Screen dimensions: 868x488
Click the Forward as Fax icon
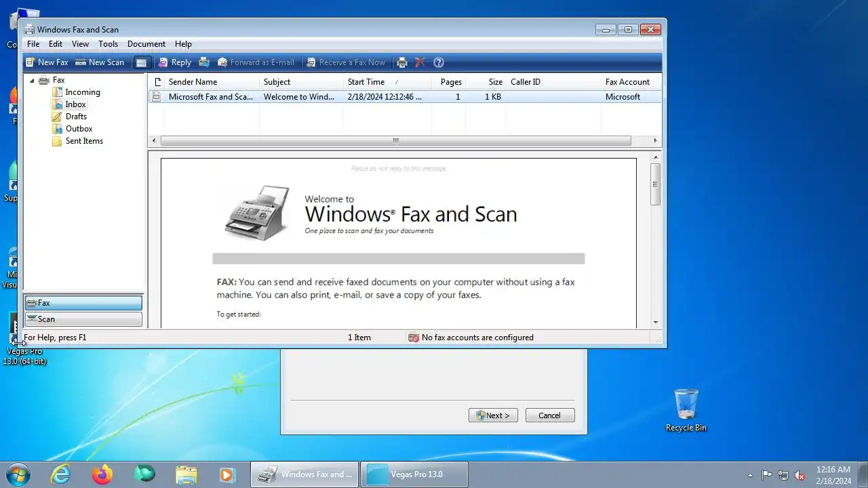pyautogui.click(x=204, y=62)
